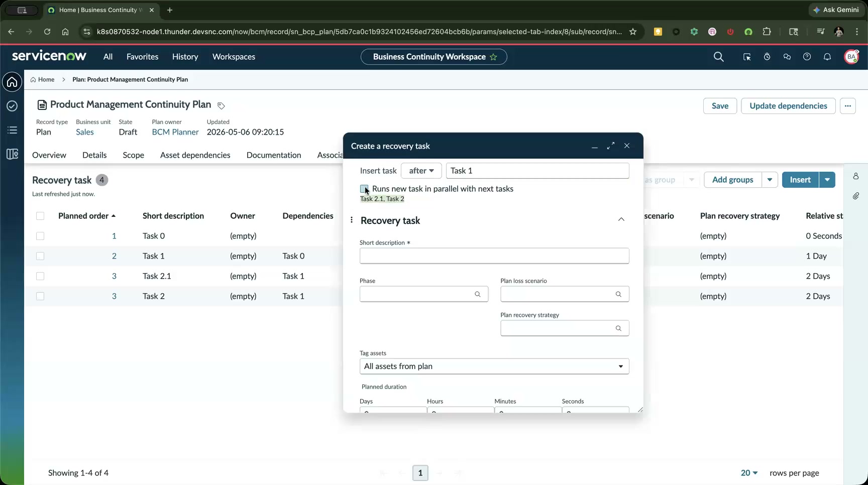Open a new browser tab with plus icon
868x485 pixels.
point(170,10)
